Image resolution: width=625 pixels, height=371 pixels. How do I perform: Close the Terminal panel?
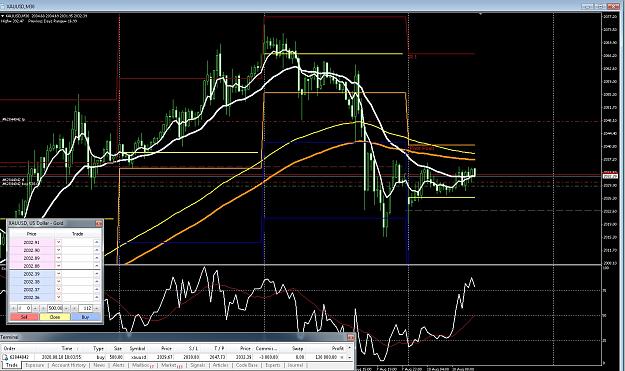pos(350,338)
